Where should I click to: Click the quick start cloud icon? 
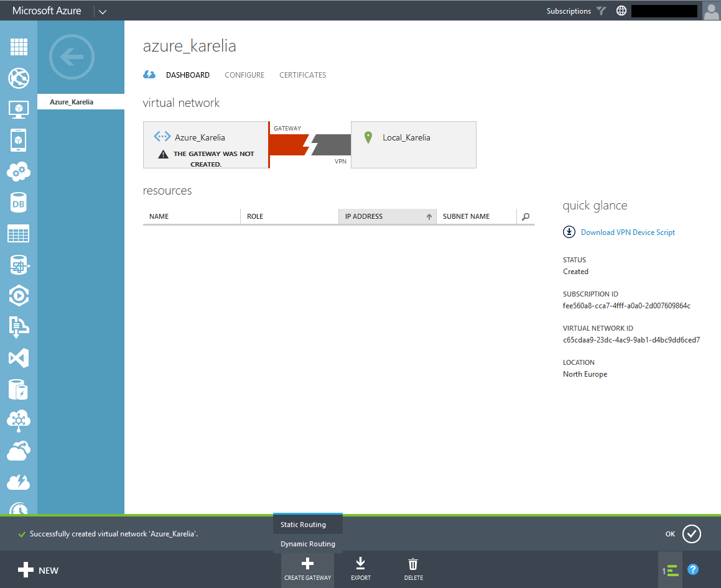tap(149, 75)
